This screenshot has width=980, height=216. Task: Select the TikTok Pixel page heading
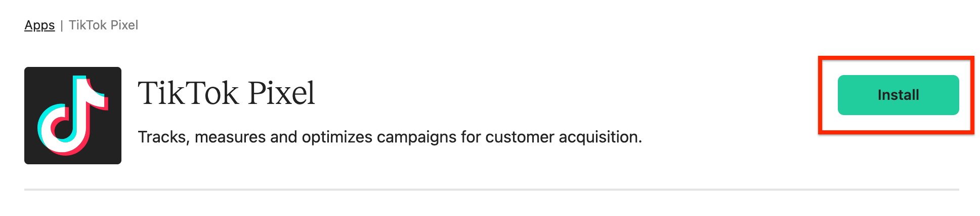tap(227, 93)
